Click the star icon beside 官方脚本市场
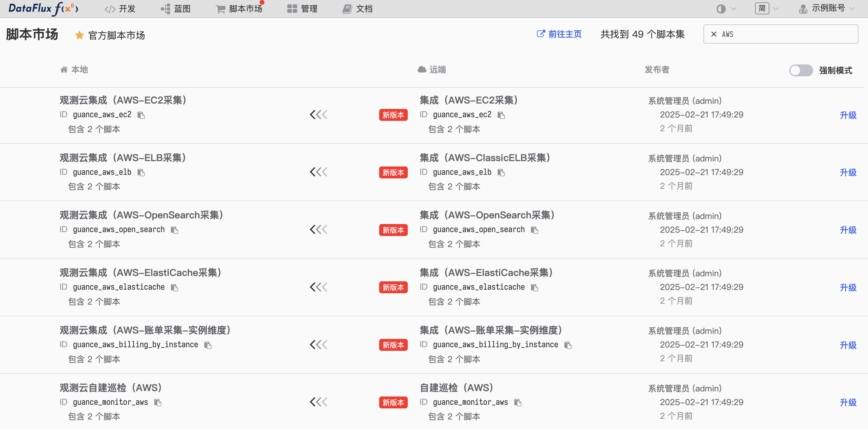 tap(80, 35)
